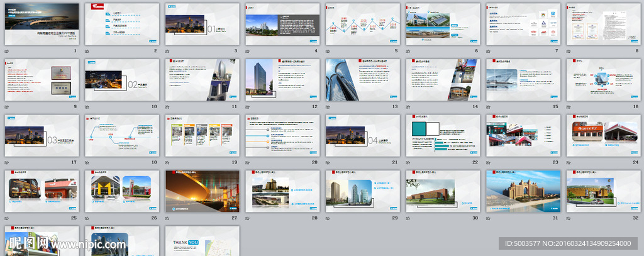Select slide 23 red storefront collage thumbnail
Image resolution: width=644 pixels, height=256 pixels.
click(x=524, y=136)
